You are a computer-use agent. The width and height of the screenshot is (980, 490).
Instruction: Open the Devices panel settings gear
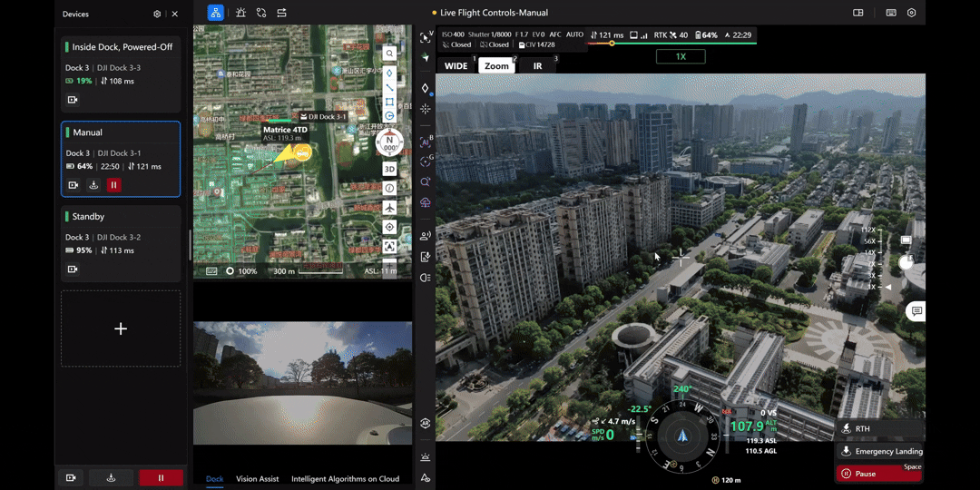coord(157,14)
